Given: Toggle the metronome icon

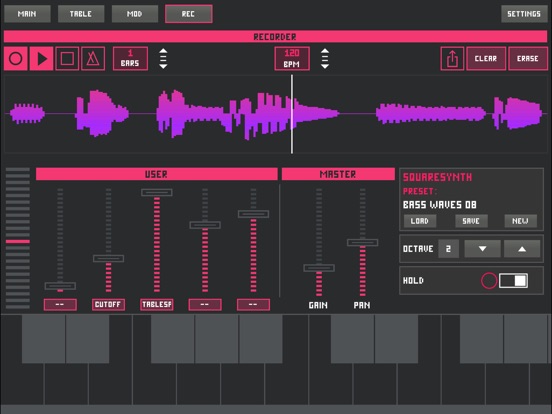Looking at the screenshot, I should (x=93, y=58).
